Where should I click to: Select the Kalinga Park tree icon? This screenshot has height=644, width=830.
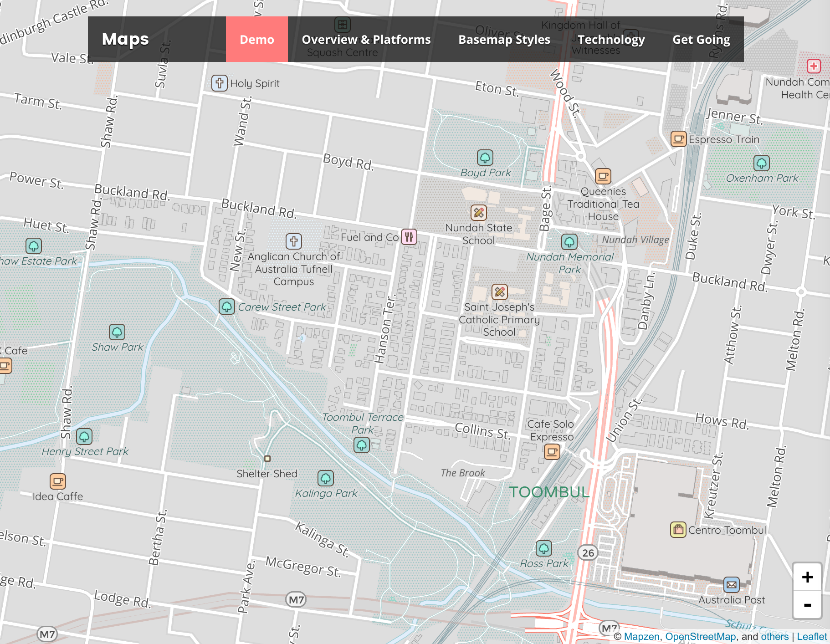[325, 479]
